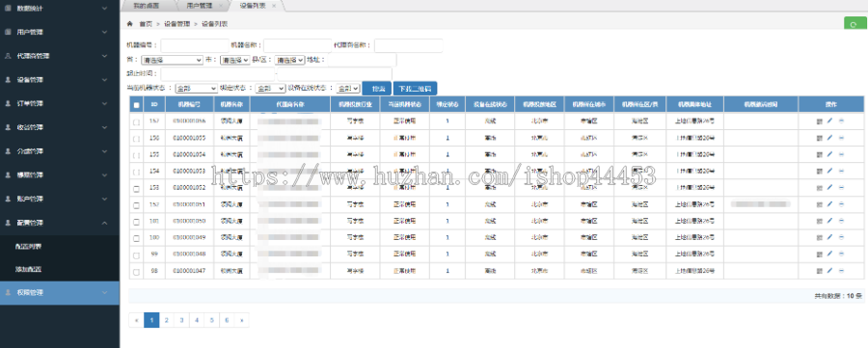868x348 pixels.
Task: Go to page 6 in pagination
Action: [x=227, y=319]
